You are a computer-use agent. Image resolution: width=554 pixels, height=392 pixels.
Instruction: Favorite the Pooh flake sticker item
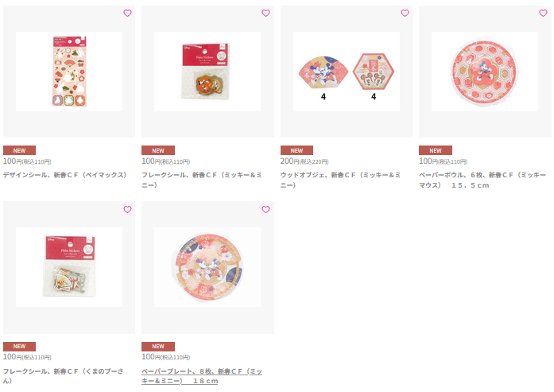(x=127, y=209)
